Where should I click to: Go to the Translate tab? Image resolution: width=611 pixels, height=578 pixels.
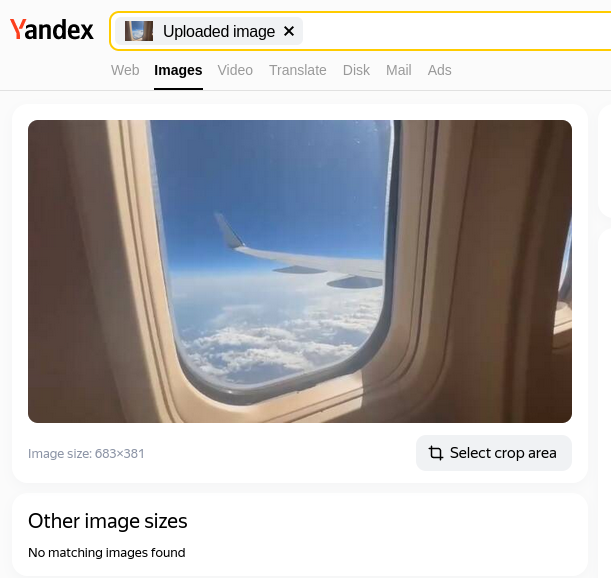click(x=298, y=70)
